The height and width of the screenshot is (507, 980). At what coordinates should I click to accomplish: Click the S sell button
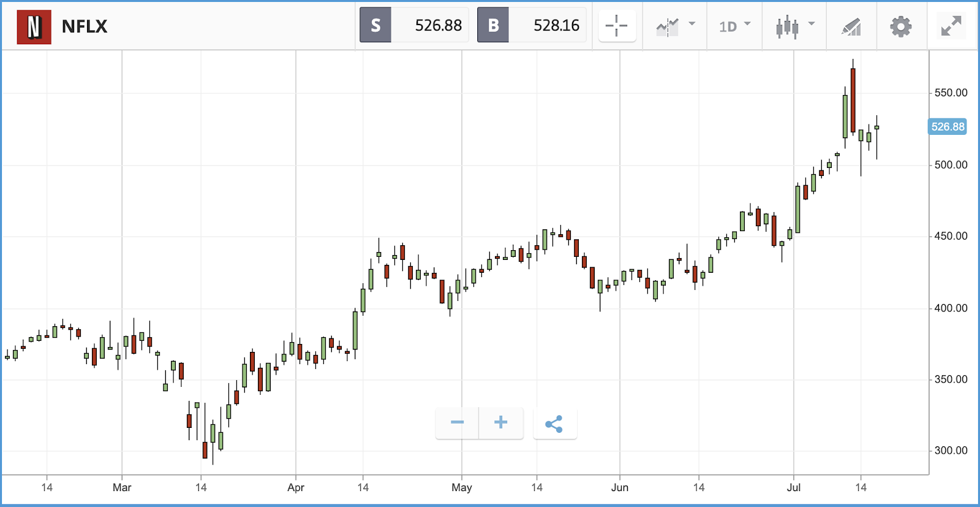(x=375, y=25)
